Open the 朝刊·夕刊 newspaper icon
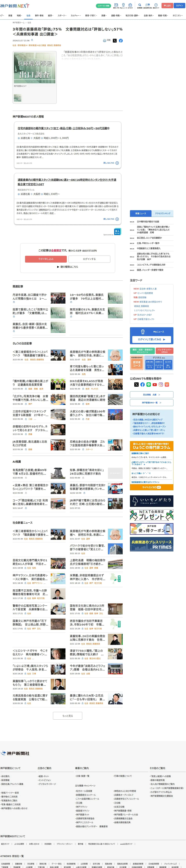The image size is (186, 868). pyautogui.click(x=116, y=6)
